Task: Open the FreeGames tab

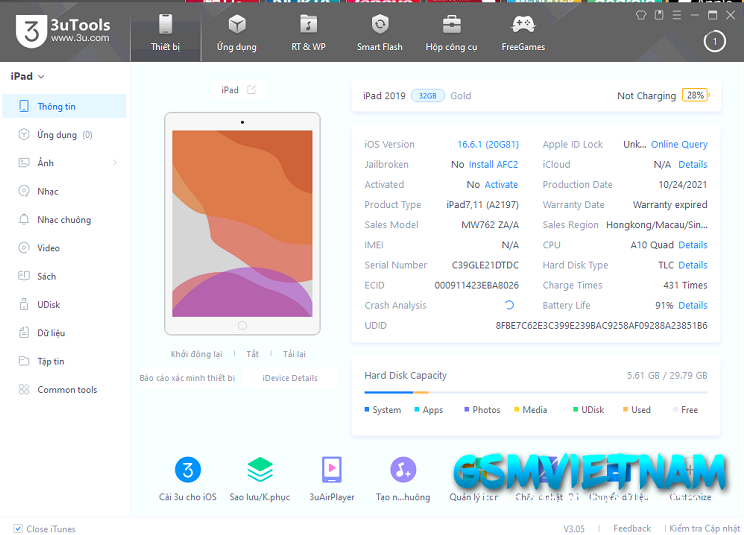Action: pos(523,32)
